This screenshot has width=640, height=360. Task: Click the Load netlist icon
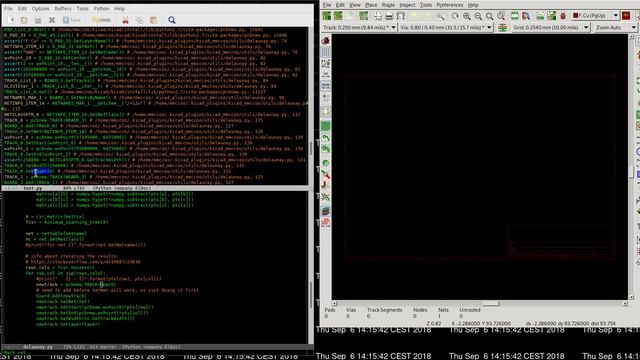540,16
